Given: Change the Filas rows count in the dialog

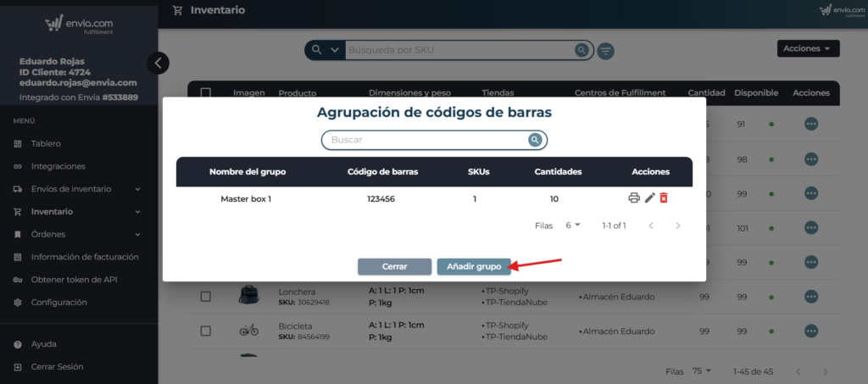Looking at the screenshot, I should coord(574,225).
